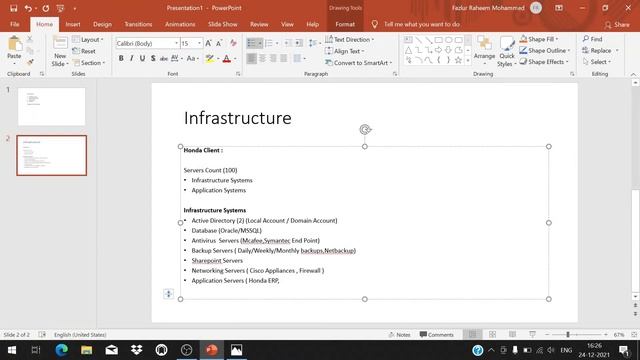Switch to the Animations tab
The height and width of the screenshot is (360, 640).
pyautogui.click(x=180, y=24)
